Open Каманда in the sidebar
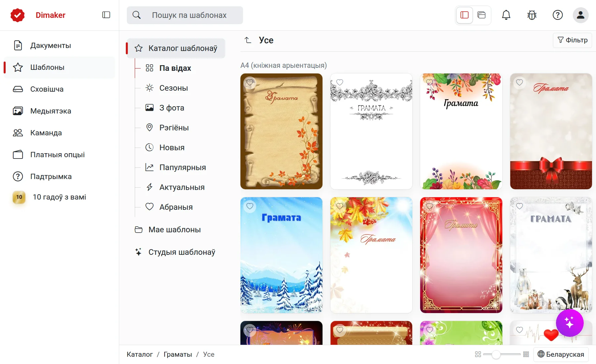 59,133
